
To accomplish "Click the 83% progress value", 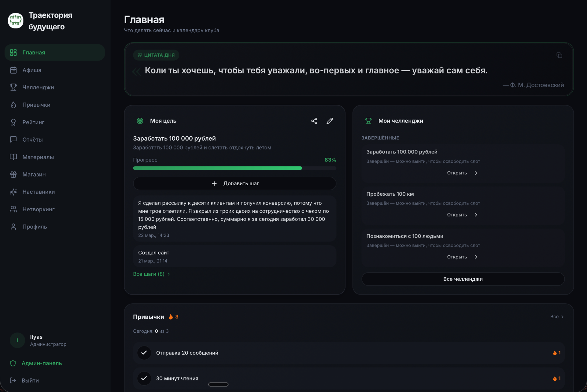I will pyautogui.click(x=330, y=160).
